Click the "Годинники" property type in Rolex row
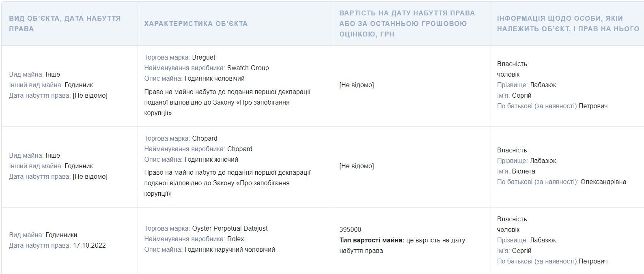Image resolution: width=644 pixels, height=274 pixels. (61, 235)
